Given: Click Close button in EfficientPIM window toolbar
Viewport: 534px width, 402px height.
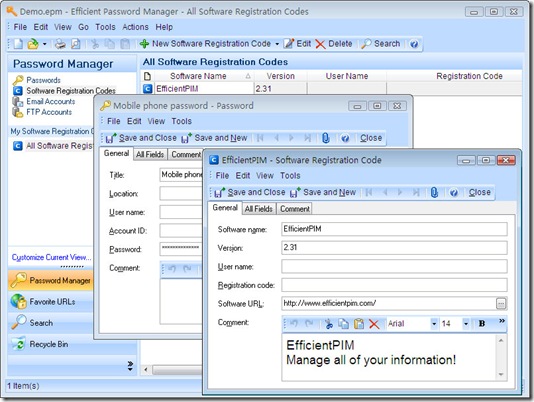Looking at the screenshot, I should [480, 192].
